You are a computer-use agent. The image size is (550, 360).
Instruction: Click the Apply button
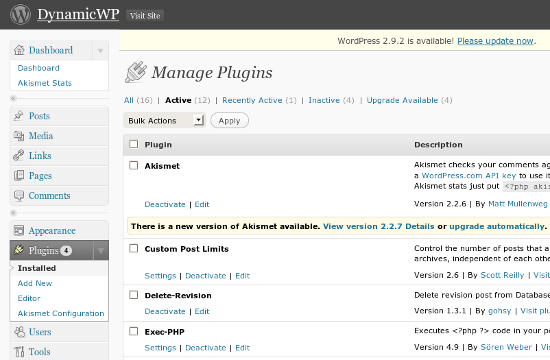229,120
